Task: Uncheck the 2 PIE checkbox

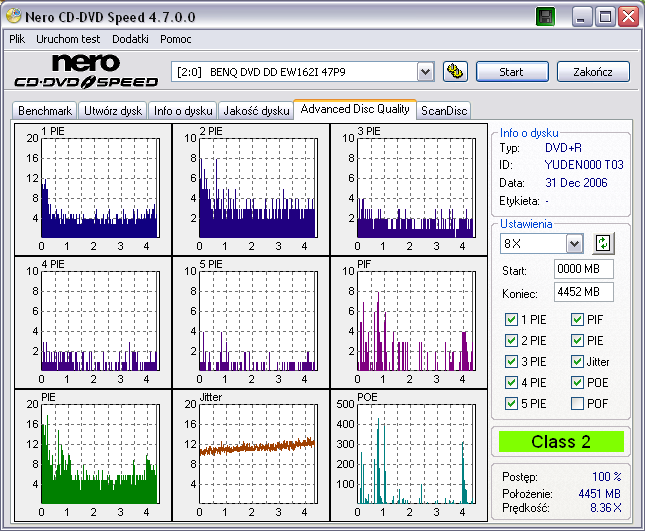Action: point(511,341)
